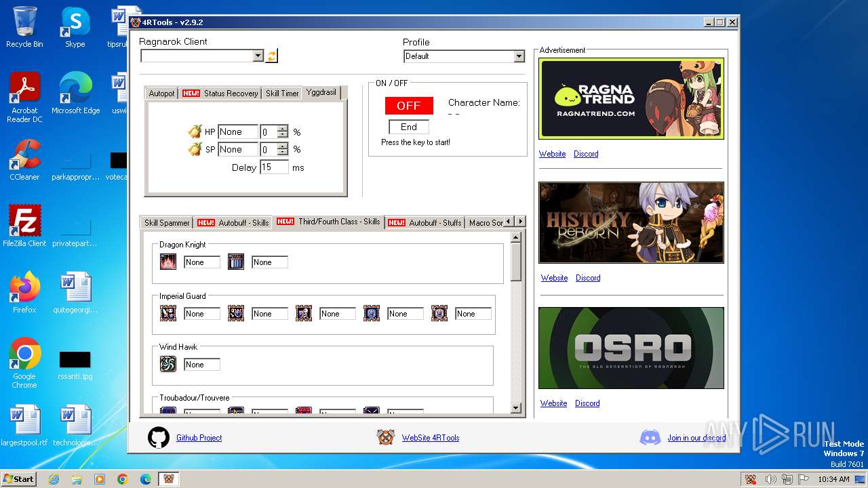
Task: Click the Delay ms input field
Action: pyautogui.click(x=274, y=167)
